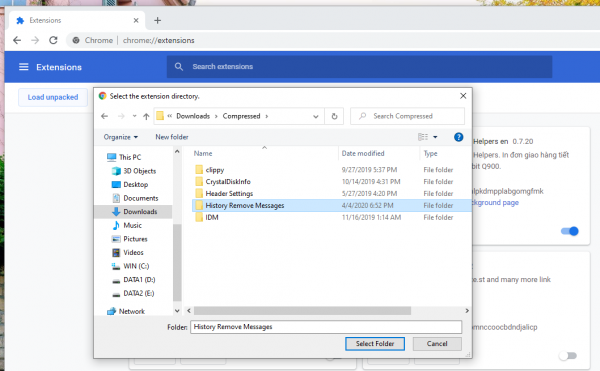The image size is (600, 371).
Task: Open the background page link
Action: point(496,203)
